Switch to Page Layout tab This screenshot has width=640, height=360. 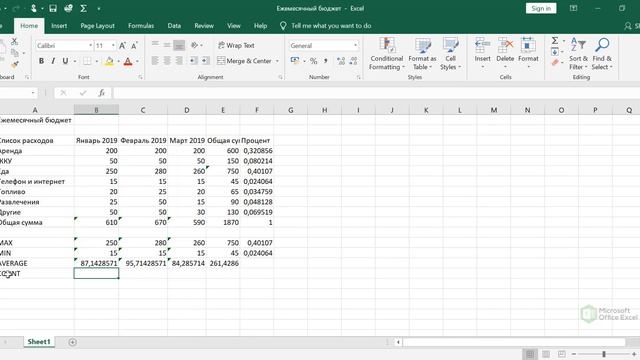[97, 26]
